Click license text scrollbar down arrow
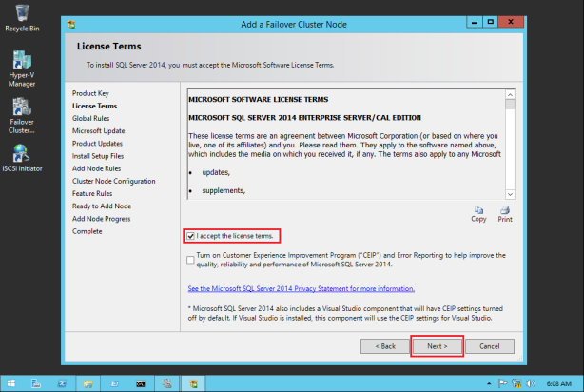The height and width of the screenshot is (392, 584). 510,194
